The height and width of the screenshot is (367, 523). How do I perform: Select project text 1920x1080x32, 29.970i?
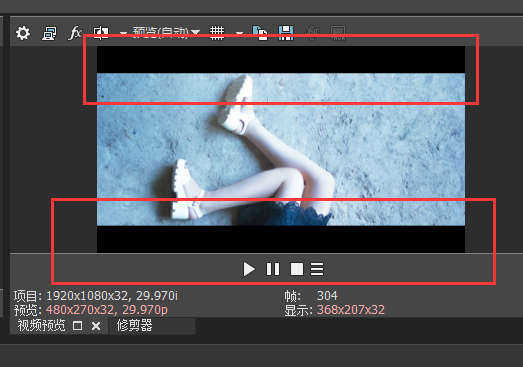coord(112,296)
